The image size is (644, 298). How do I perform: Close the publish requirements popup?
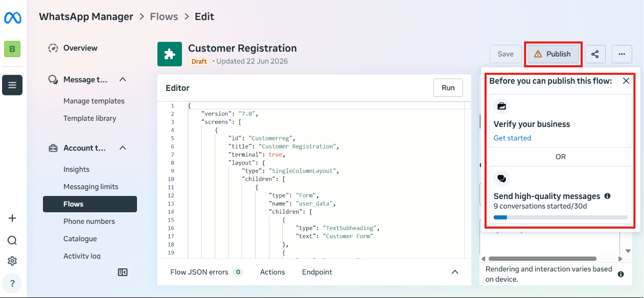click(x=626, y=81)
